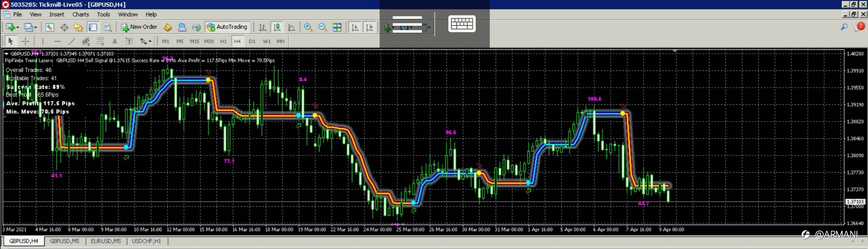This screenshot has height=249, width=868.
Task: Switch chart to candlesticks type
Action: pyautogui.click(x=277, y=27)
